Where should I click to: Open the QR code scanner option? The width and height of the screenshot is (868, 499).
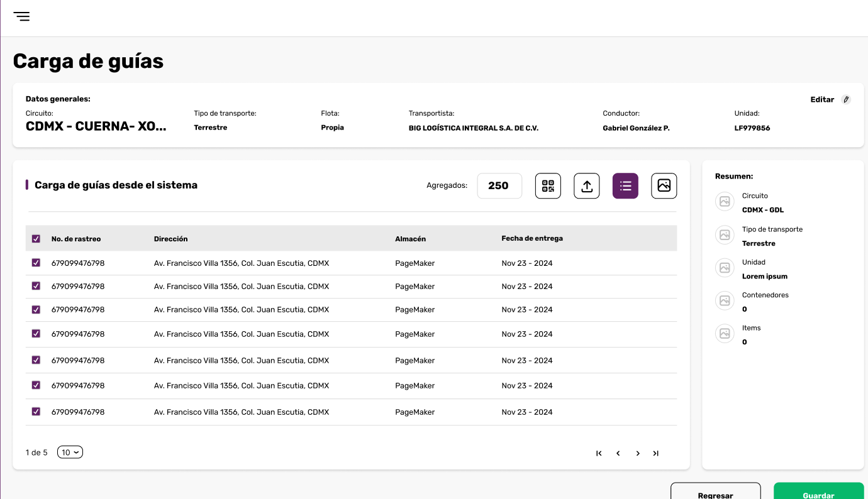(x=548, y=186)
